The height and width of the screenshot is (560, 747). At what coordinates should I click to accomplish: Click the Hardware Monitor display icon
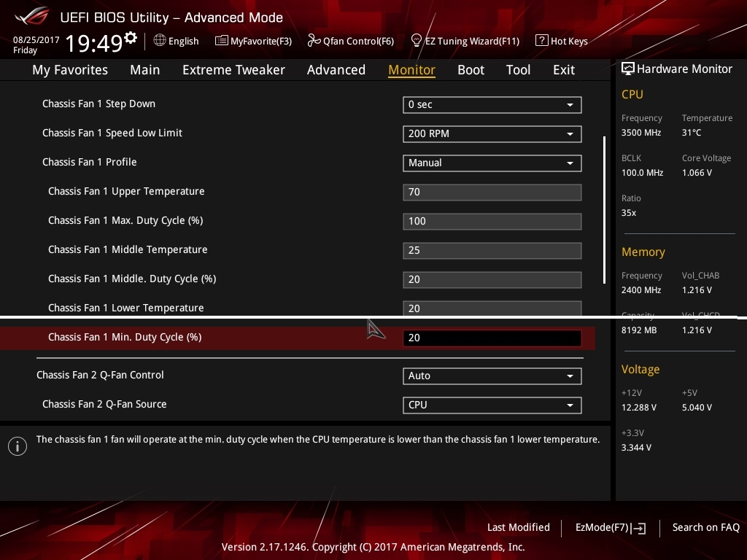627,69
